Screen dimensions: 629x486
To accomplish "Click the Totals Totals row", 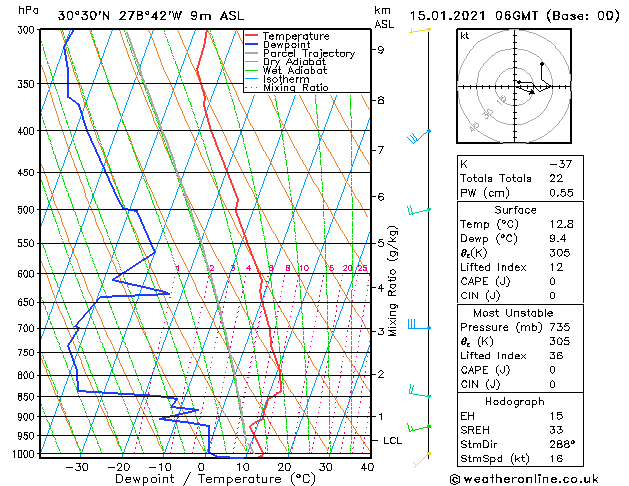I will point(520,178).
